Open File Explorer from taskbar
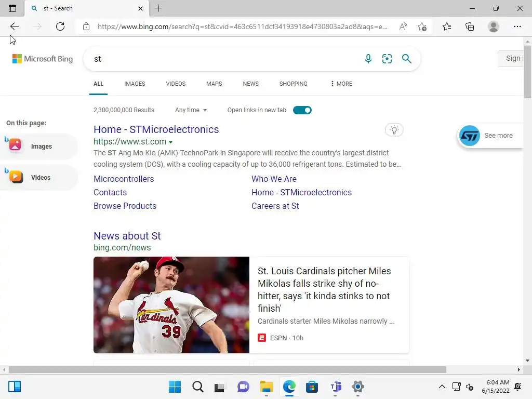 point(267,387)
